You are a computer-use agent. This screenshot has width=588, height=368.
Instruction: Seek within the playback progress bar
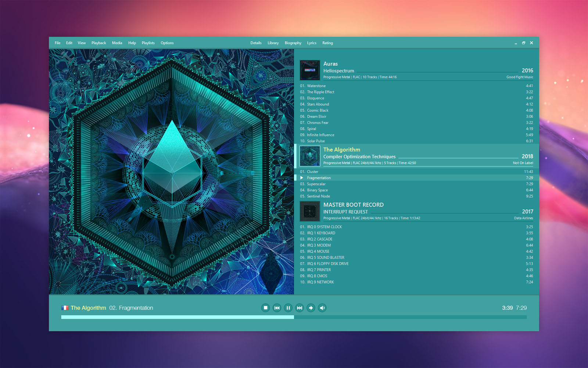[294, 317]
